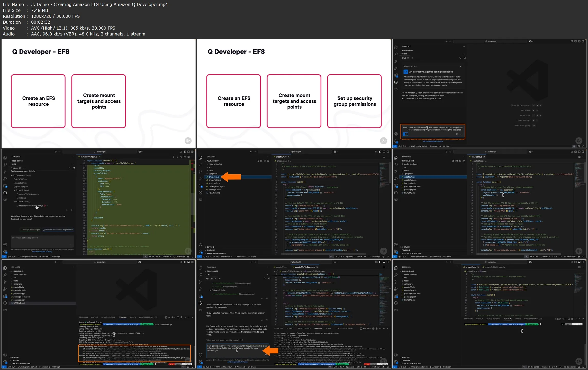
Task: Add new chat tab next to Chat tab
Action: coord(412,58)
